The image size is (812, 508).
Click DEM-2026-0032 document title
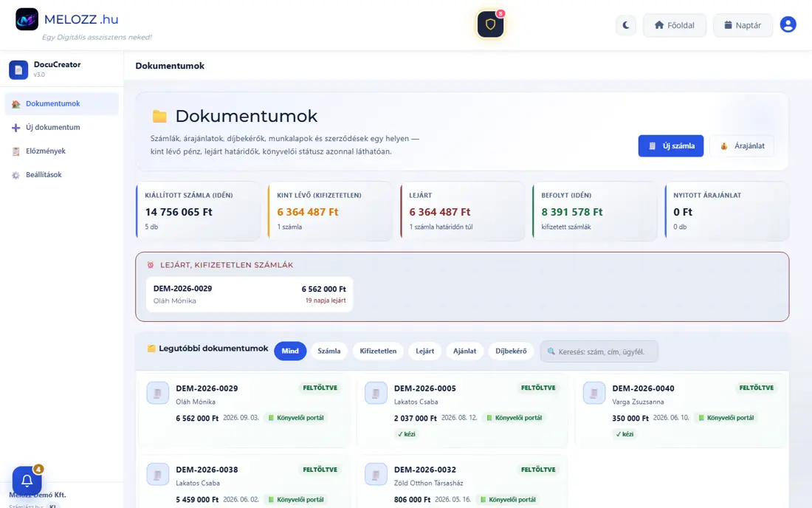click(x=425, y=470)
